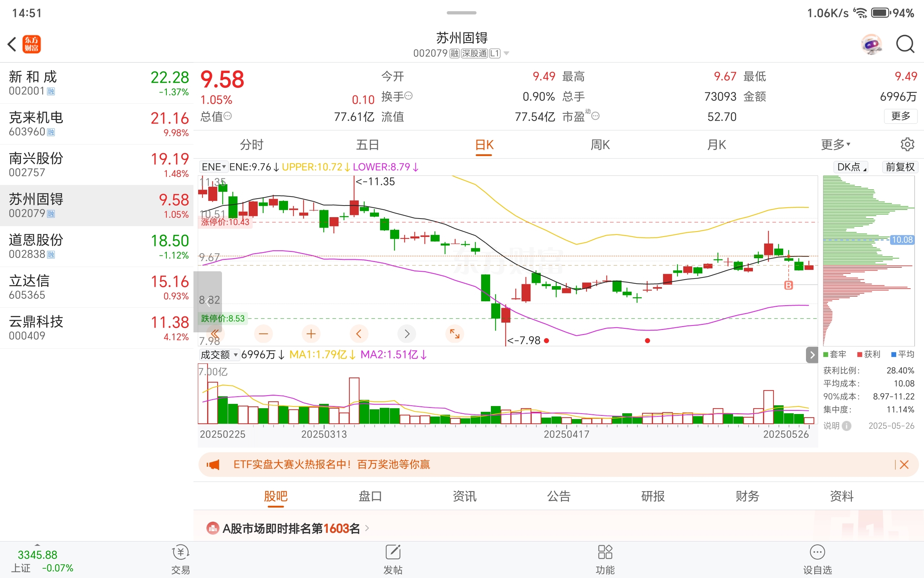Open the 股吧 tab

pyautogui.click(x=276, y=496)
